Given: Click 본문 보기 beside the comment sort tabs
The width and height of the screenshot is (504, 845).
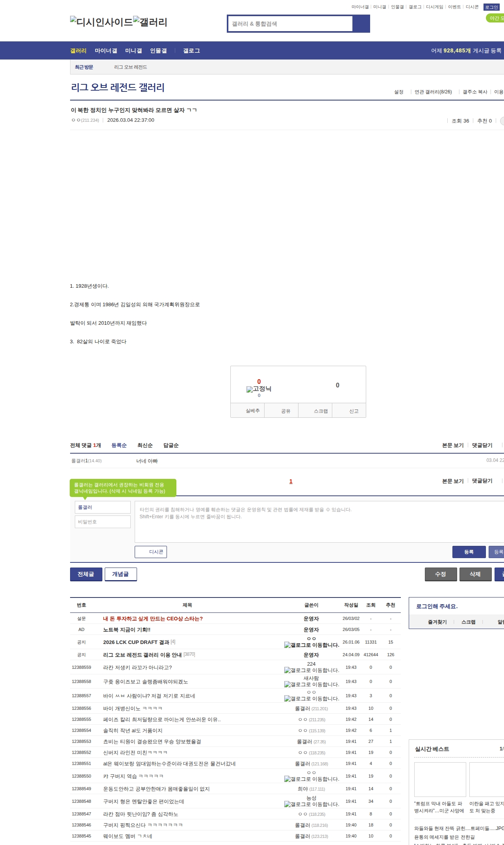Looking at the screenshot, I should (453, 445).
